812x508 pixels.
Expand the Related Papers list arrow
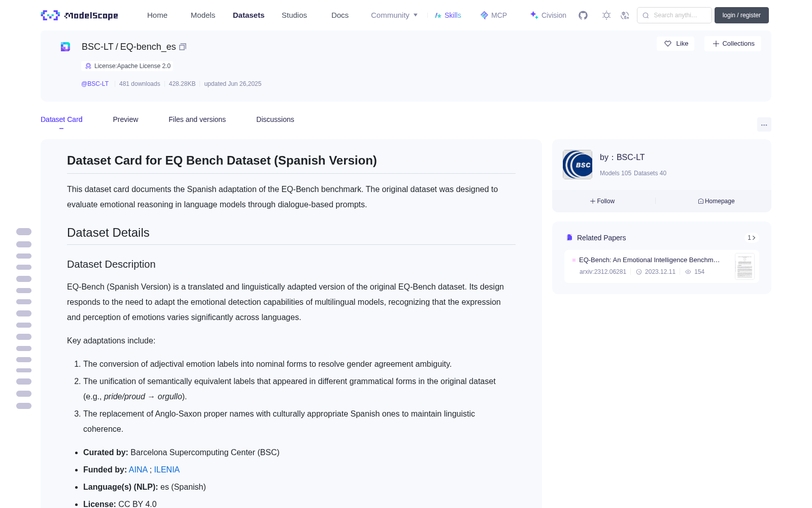[x=752, y=238]
